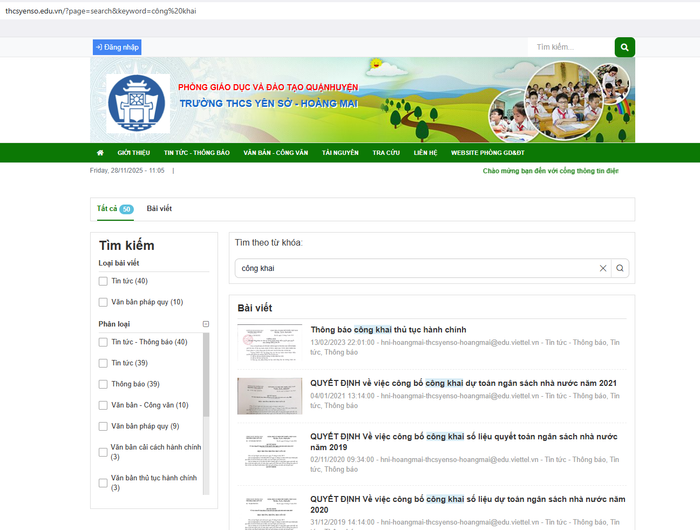Click the home icon in the navigation bar
This screenshot has width=700, height=530.
pyautogui.click(x=100, y=153)
